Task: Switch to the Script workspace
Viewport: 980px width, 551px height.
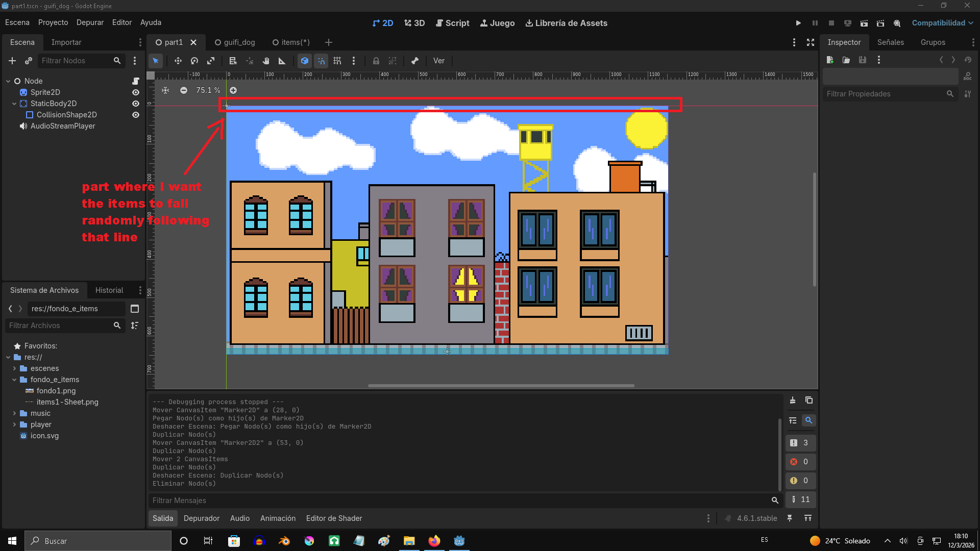Action: pyautogui.click(x=452, y=23)
